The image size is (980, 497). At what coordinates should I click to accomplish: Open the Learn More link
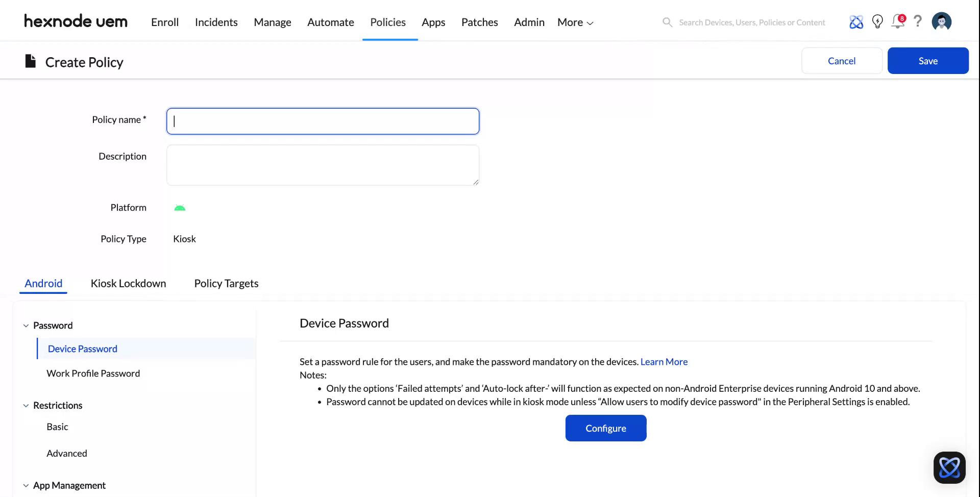coord(664,361)
